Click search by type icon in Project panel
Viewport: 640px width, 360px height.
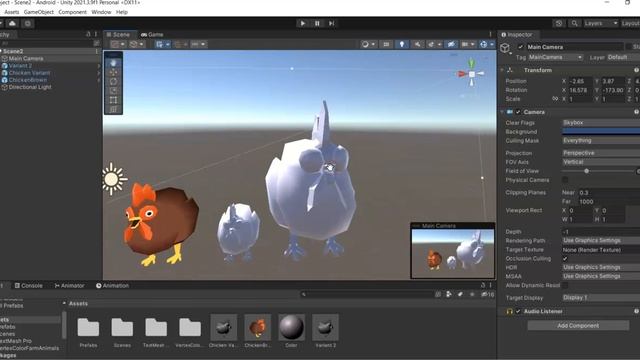449,294
